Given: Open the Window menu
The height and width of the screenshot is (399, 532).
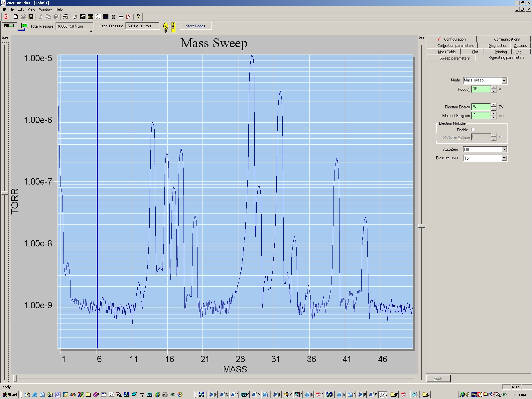Looking at the screenshot, I should pos(45,9).
